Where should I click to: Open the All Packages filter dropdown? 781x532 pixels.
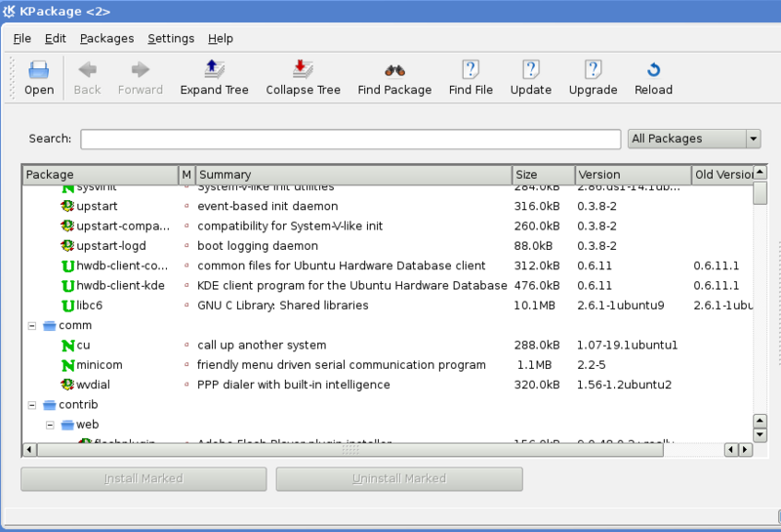694,139
